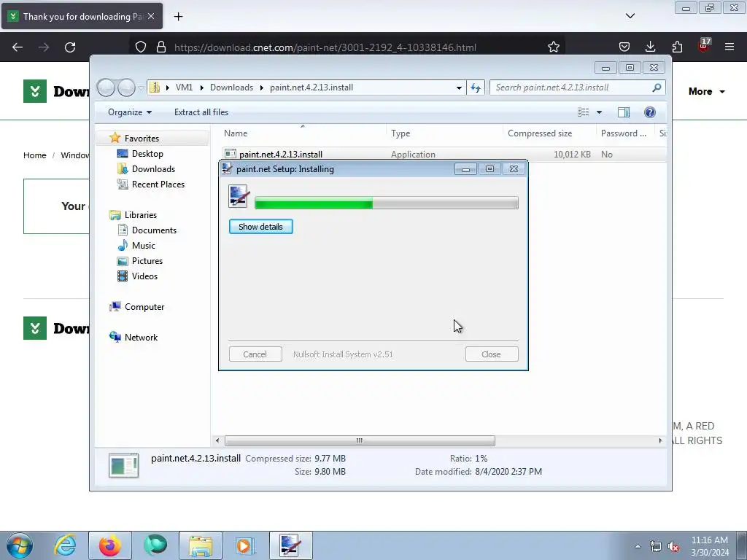Open Documents library in navigation pane
This screenshot has height=560, width=747.
click(x=154, y=230)
